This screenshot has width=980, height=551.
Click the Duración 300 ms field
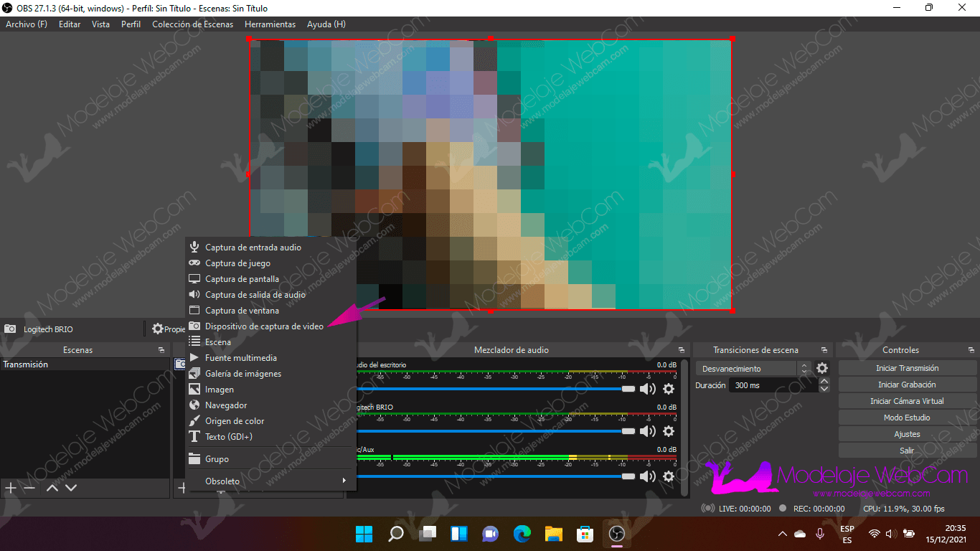772,385
